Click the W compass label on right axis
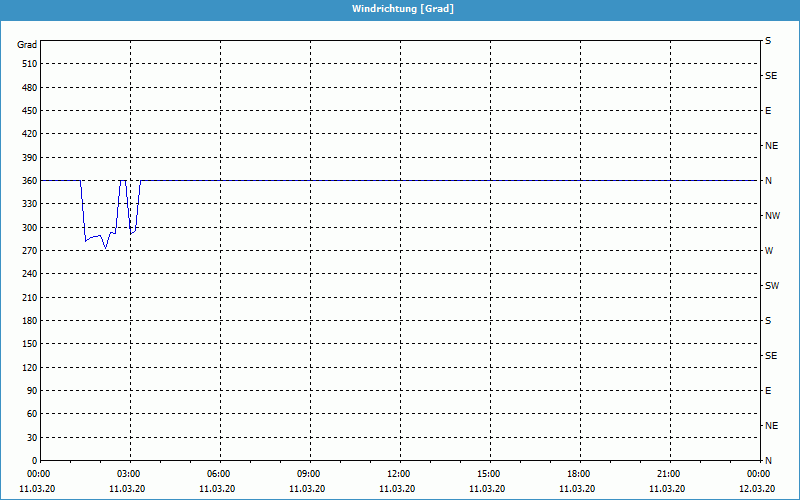 (x=768, y=251)
